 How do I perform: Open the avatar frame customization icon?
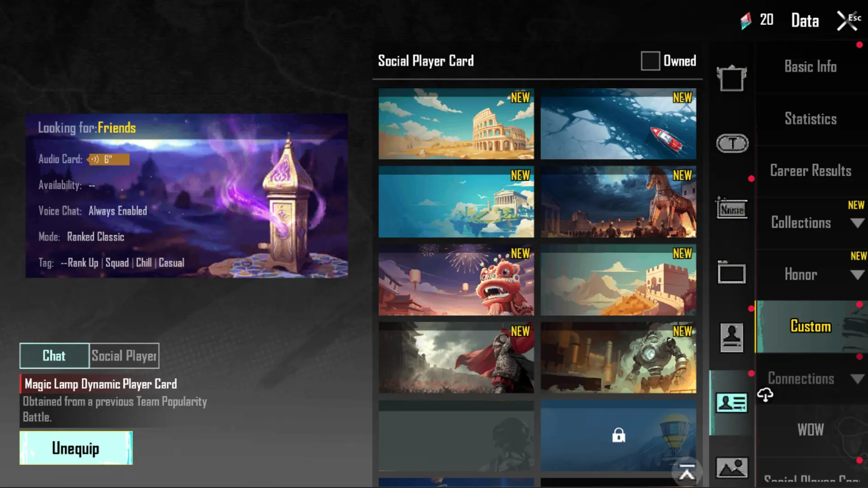[x=731, y=79]
